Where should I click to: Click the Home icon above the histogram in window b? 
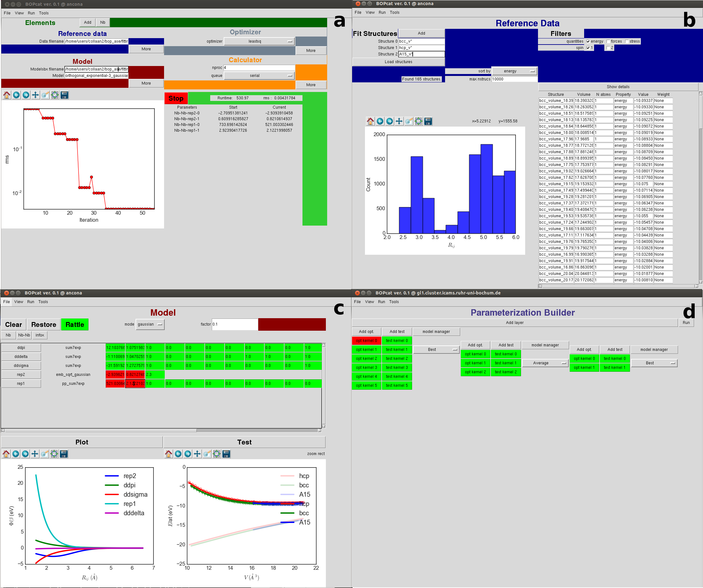(x=370, y=121)
